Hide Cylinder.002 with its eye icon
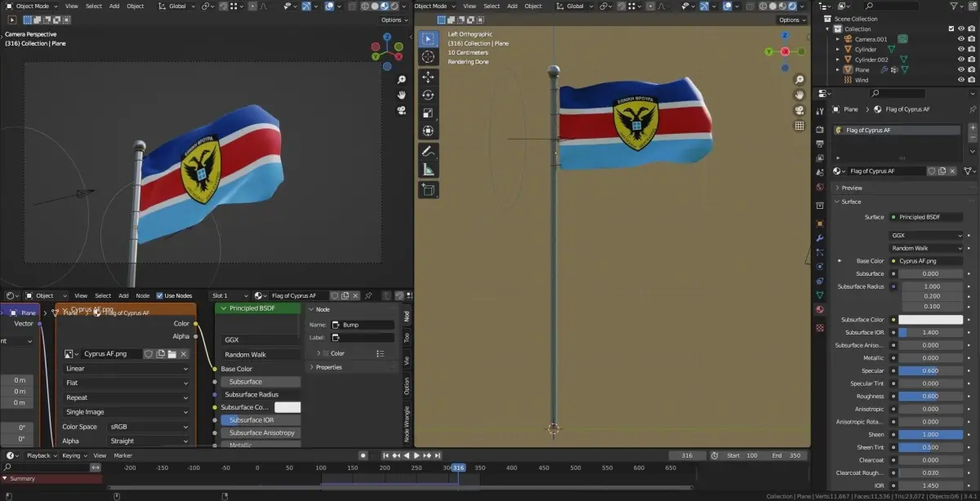The height and width of the screenshot is (501, 980). coord(960,60)
